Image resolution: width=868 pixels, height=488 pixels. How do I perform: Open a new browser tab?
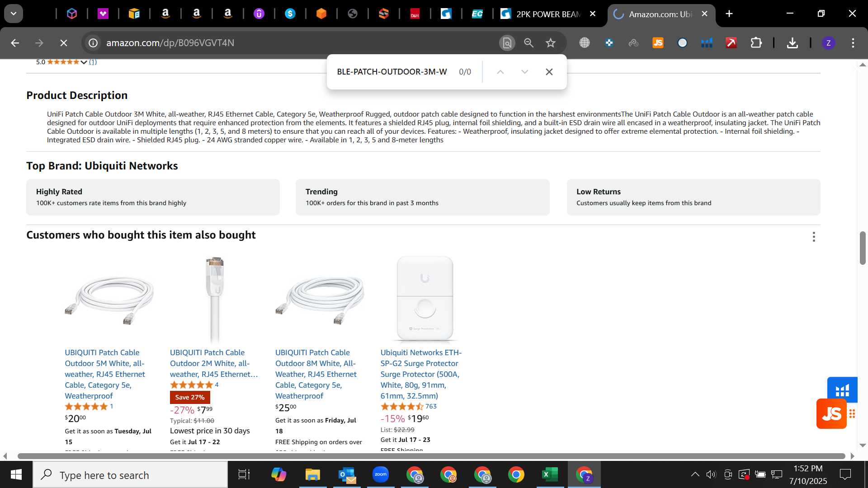coord(729,14)
